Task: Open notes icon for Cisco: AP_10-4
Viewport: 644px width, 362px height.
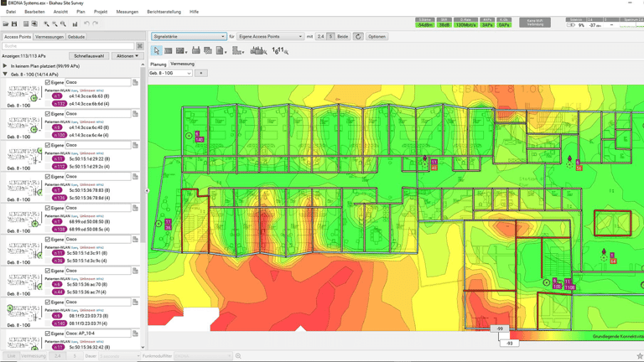Action: pyautogui.click(x=135, y=334)
